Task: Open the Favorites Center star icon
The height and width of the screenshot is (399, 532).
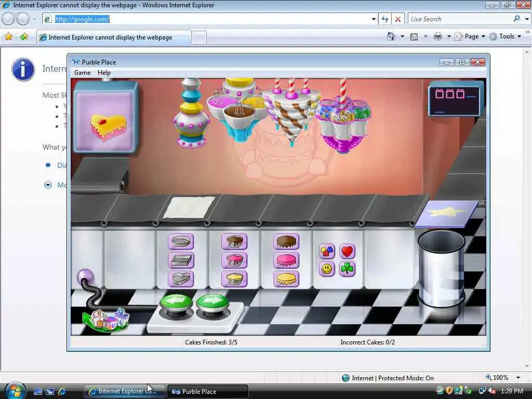Action: click(9, 37)
